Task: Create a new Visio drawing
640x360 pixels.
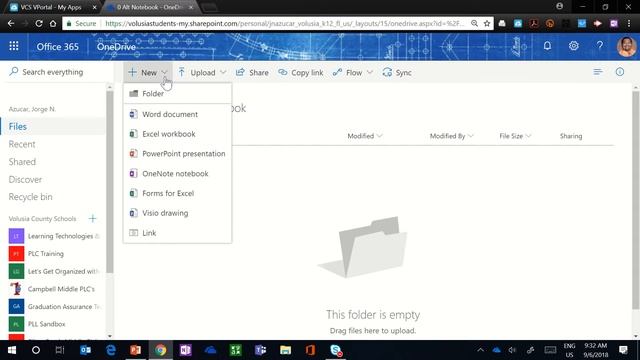Action: [178, 213]
